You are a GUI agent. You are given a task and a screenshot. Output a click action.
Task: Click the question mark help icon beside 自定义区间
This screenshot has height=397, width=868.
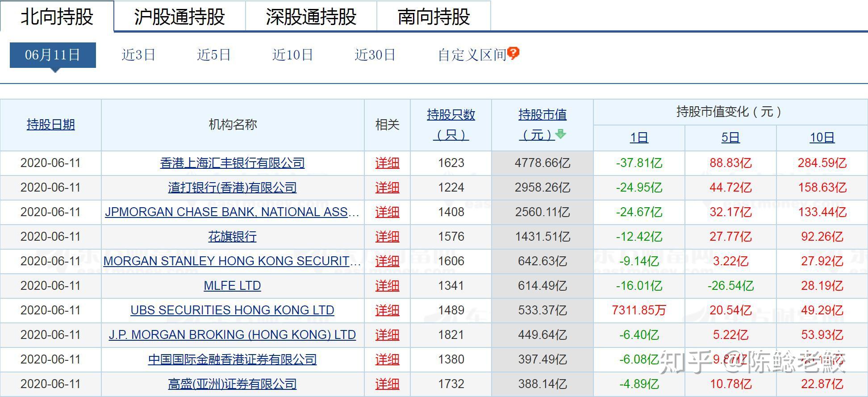513,54
